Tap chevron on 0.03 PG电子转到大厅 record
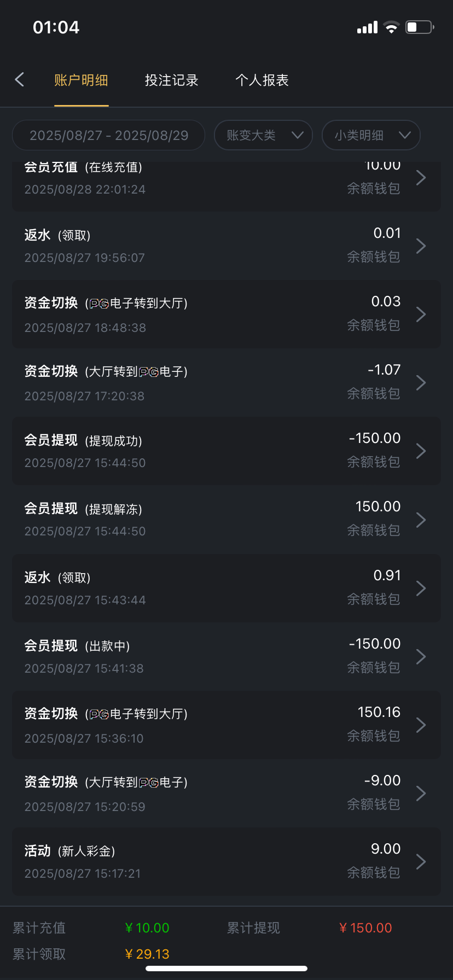453x980 pixels. [421, 314]
